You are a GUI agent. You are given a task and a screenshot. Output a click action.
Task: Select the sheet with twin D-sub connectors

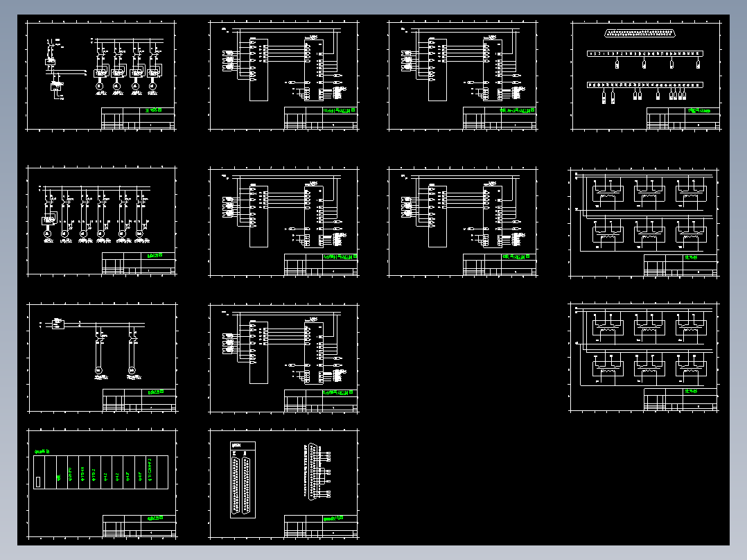(x=284, y=484)
